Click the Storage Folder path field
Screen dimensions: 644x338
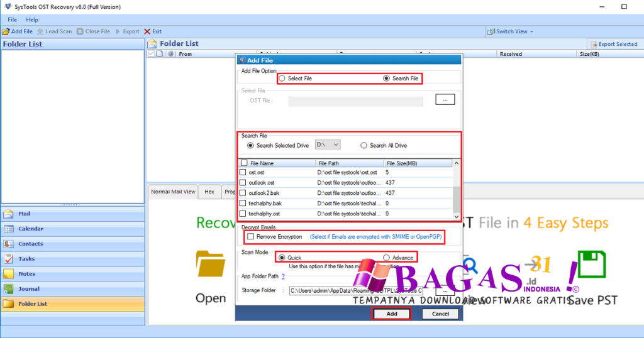pyautogui.click(x=356, y=290)
